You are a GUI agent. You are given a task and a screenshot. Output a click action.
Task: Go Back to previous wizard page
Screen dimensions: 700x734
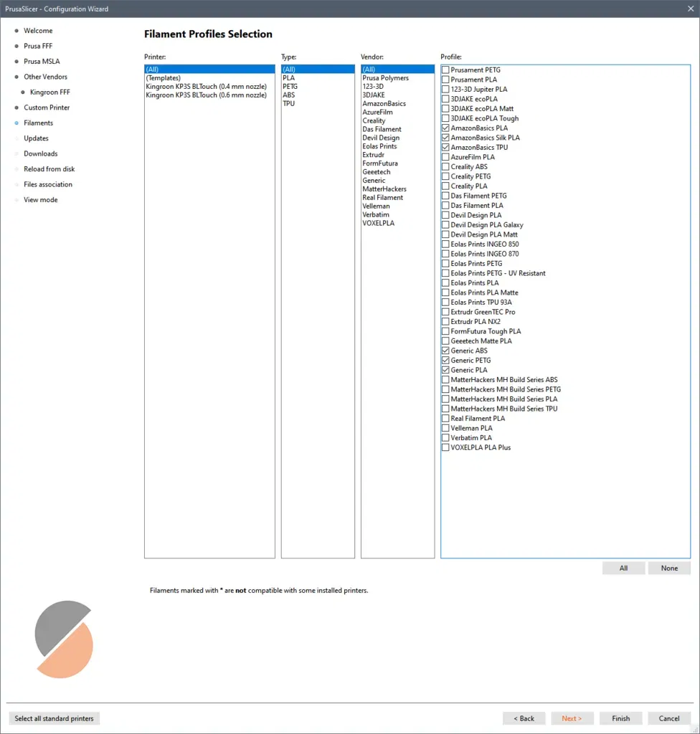[524, 718]
